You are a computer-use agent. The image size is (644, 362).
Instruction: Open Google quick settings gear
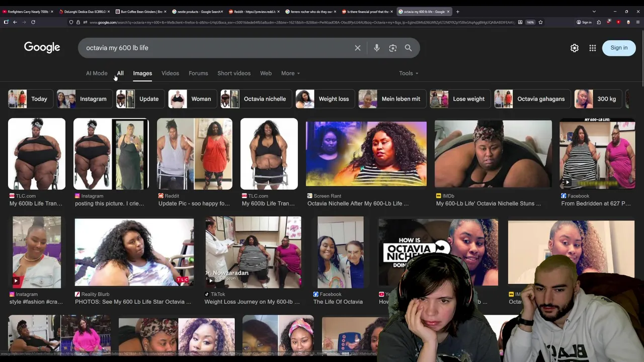tap(575, 48)
